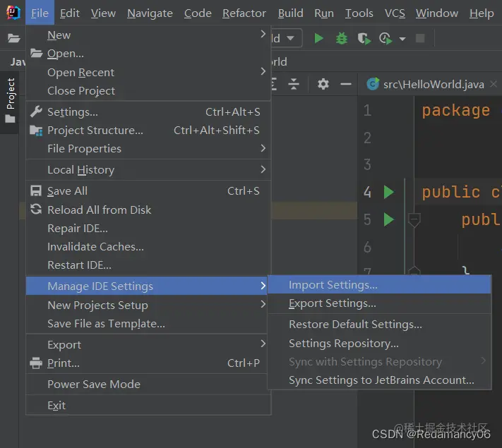Hide the project panel with minus icon
Screen dimensions: 502x448
(x=346, y=84)
